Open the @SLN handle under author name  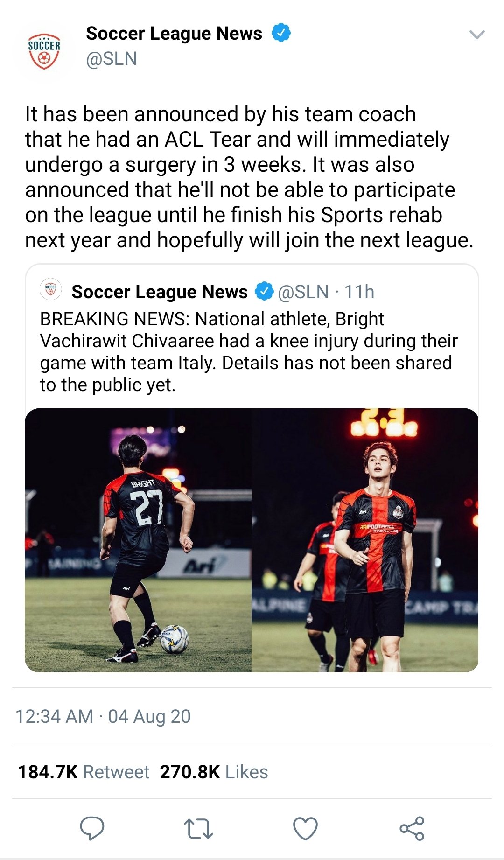pos(112,59)
